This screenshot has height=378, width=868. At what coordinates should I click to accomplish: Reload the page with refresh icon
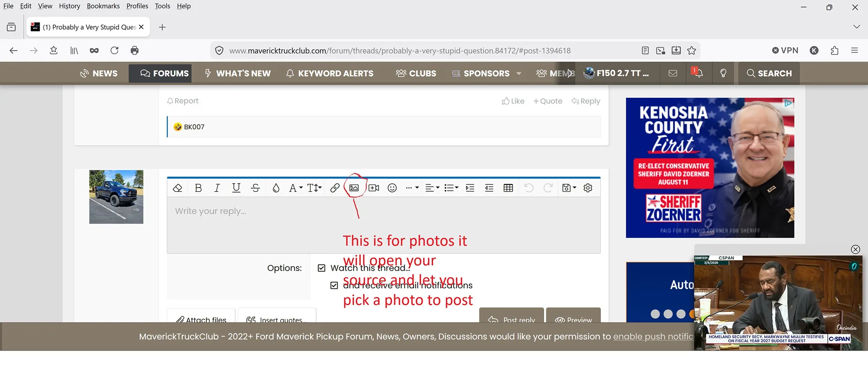click(x=114, y=51)
